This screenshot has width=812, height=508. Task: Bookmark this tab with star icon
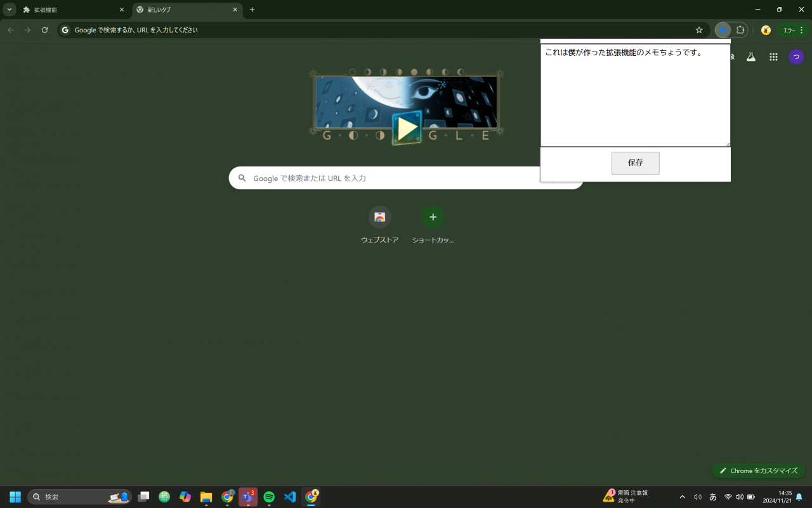click(x=699, y=30)
